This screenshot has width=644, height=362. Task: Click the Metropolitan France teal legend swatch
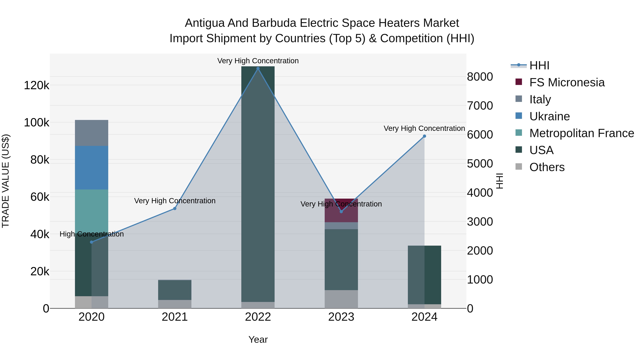coord(519,133)
